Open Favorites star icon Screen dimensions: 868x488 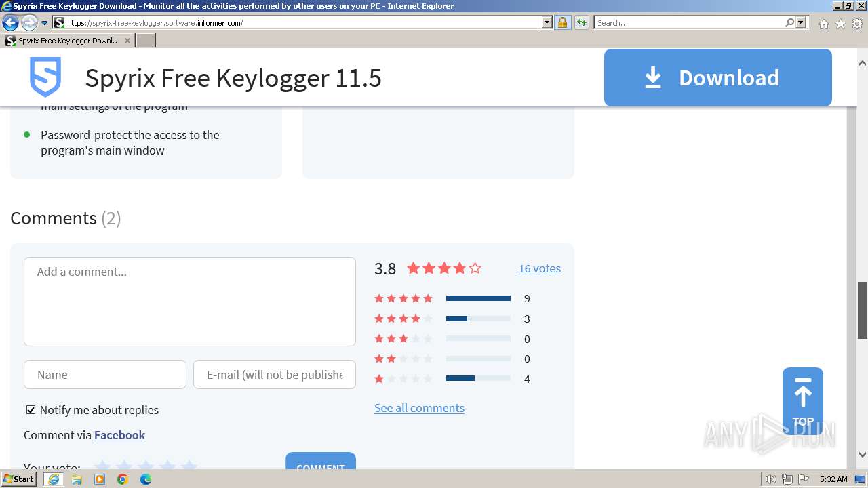[840, 24]
